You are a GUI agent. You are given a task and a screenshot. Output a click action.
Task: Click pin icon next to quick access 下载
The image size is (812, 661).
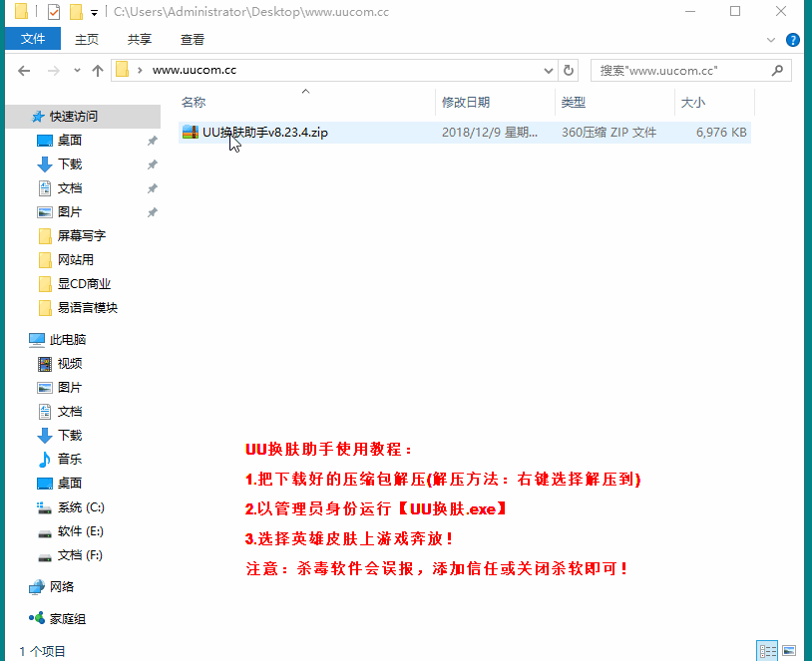pos(153,165)
